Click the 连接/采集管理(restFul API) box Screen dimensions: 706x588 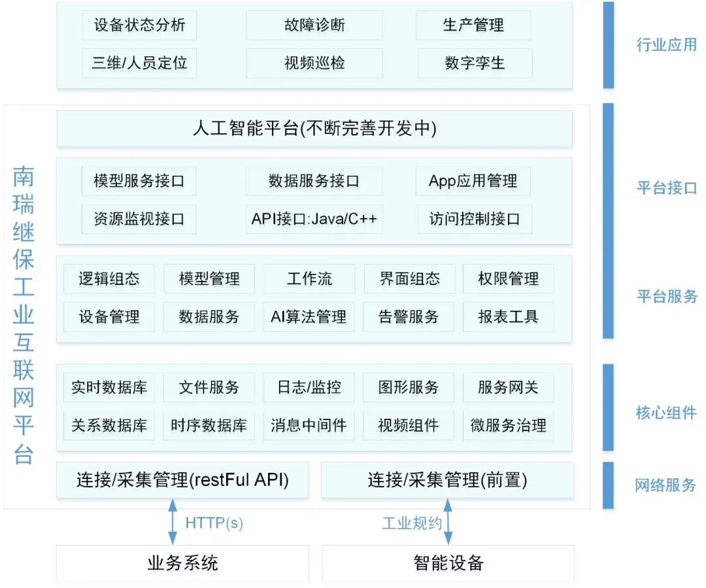click(x=182, y=480)
